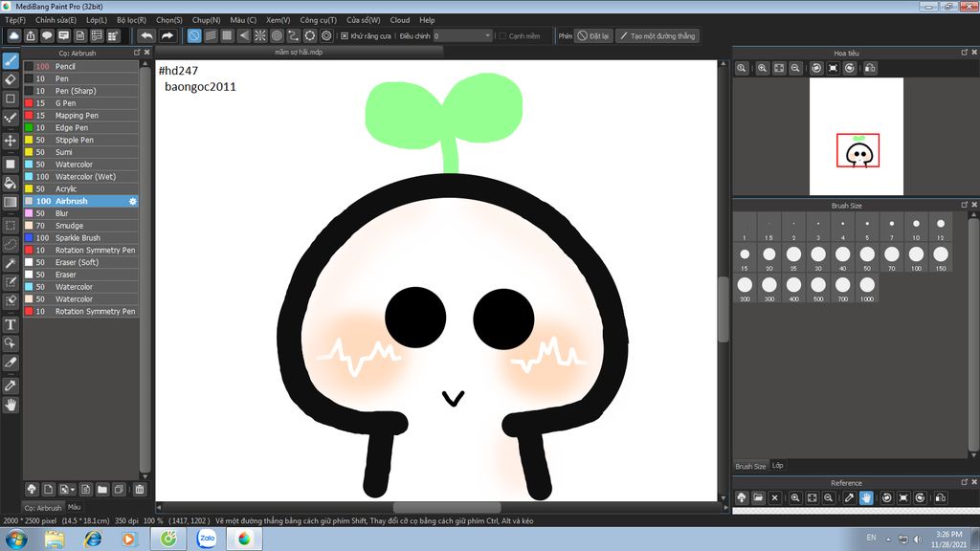This screenshot has width=980, height=551.
Task: Click the Redo arrow in toolbar
Action: (167, 35)
